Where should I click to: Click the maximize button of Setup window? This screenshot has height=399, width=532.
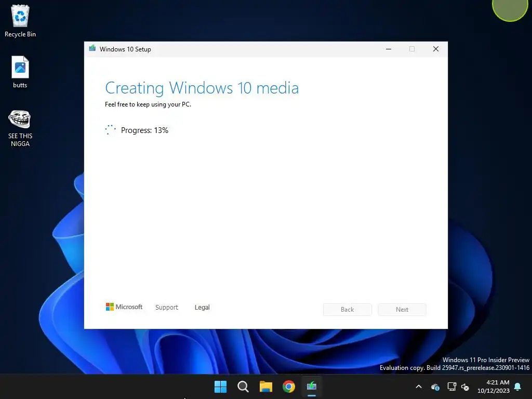[412, 49]
